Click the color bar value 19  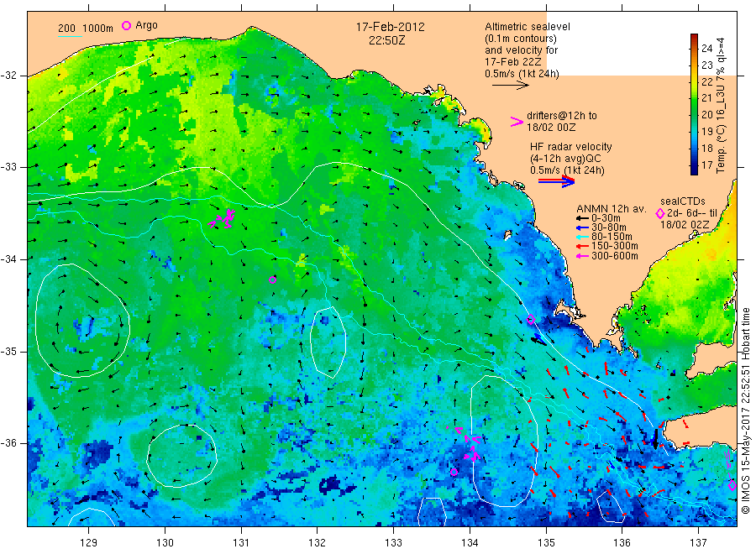tap(706, 132)
